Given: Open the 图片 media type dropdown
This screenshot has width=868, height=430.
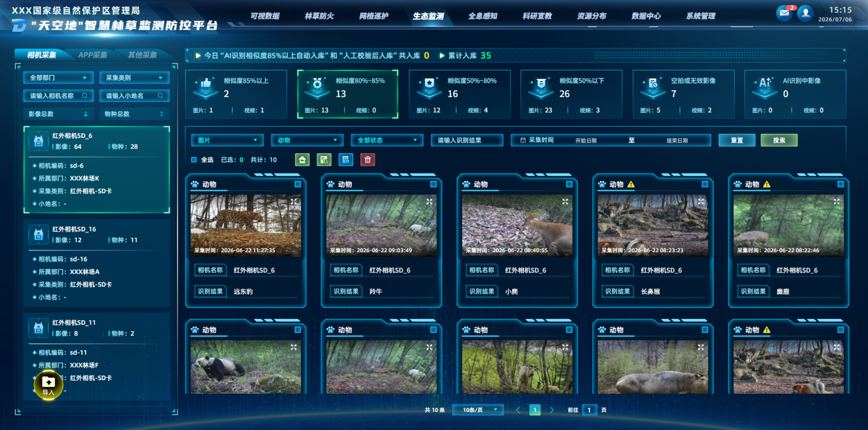Looking at the screenshot, I should [x=228, y=140].
